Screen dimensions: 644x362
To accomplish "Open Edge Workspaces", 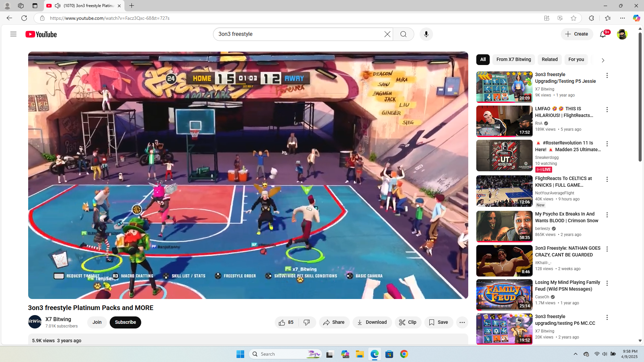I will click(21, 6).
